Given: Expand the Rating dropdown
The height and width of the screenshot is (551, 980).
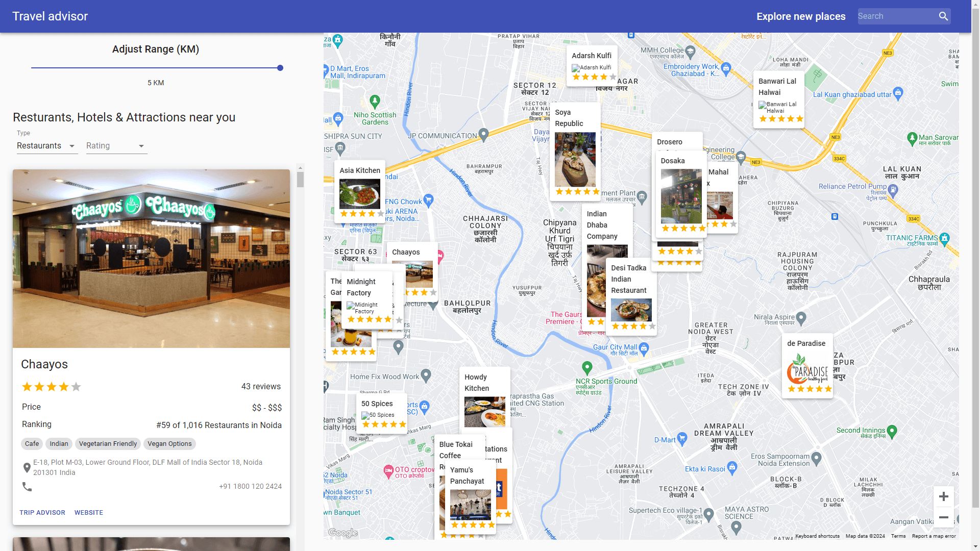Looking at the screenshot, I should [116, 146].
